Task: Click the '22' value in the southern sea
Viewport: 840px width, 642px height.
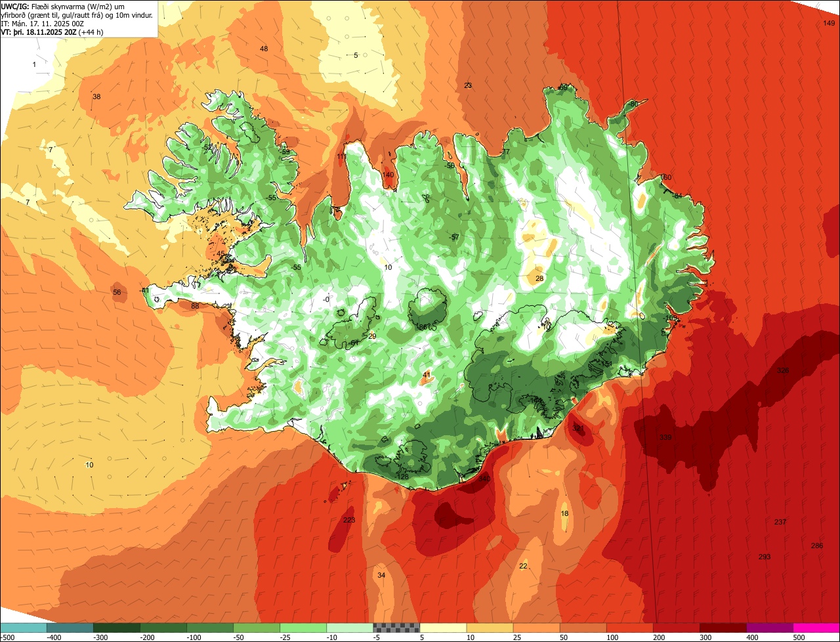Action: click(x=523, y=567)
